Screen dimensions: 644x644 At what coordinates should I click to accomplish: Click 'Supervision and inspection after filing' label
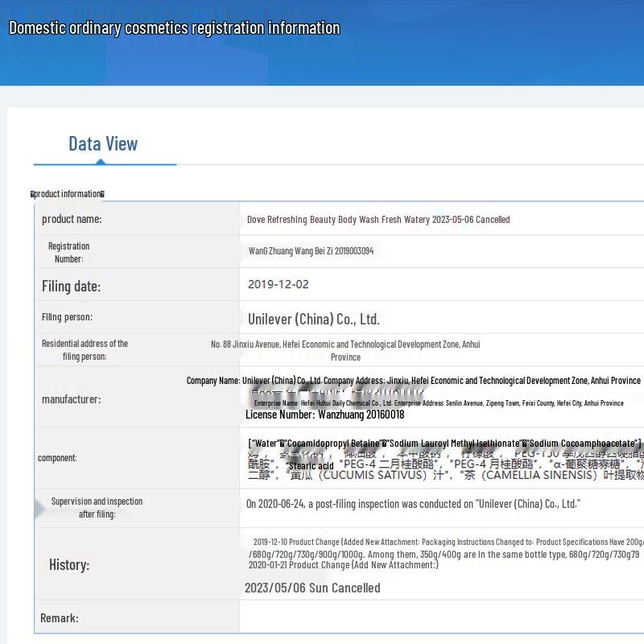(97, 508)
